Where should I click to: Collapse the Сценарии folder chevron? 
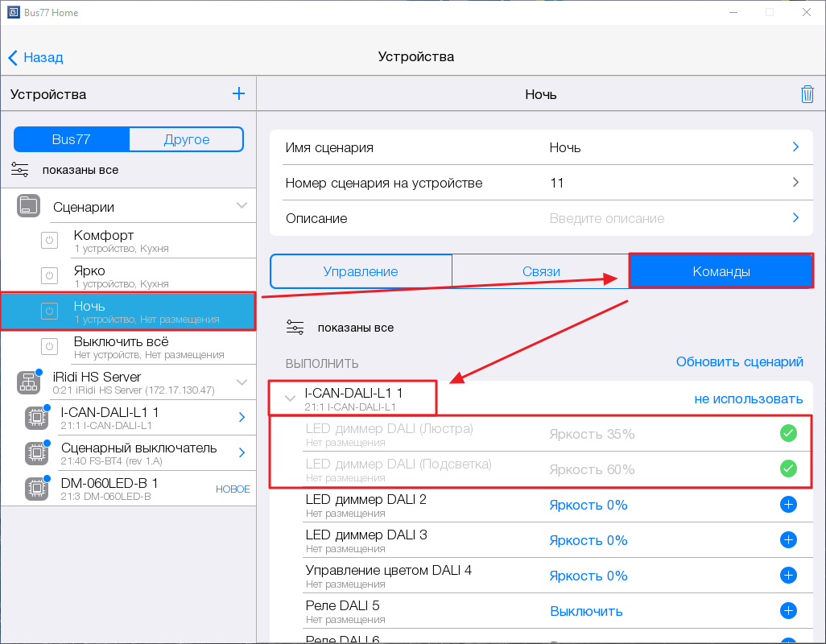[x=242, y=206]
